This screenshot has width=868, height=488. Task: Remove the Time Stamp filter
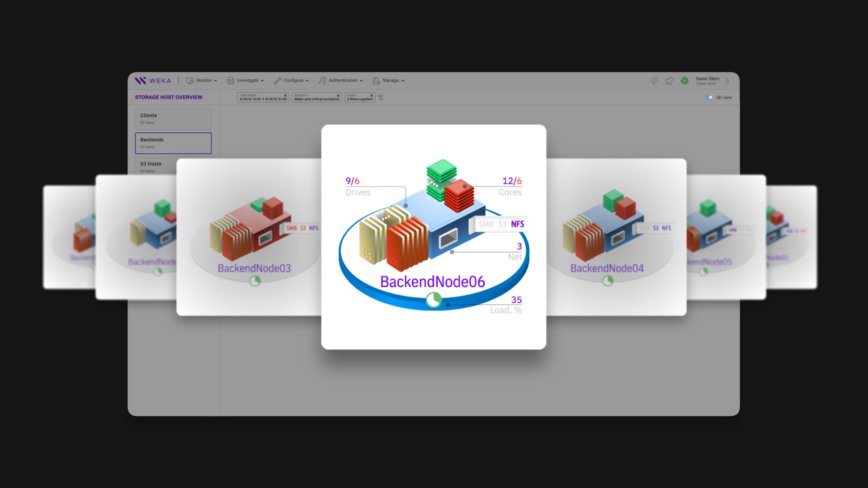point(285,95)
